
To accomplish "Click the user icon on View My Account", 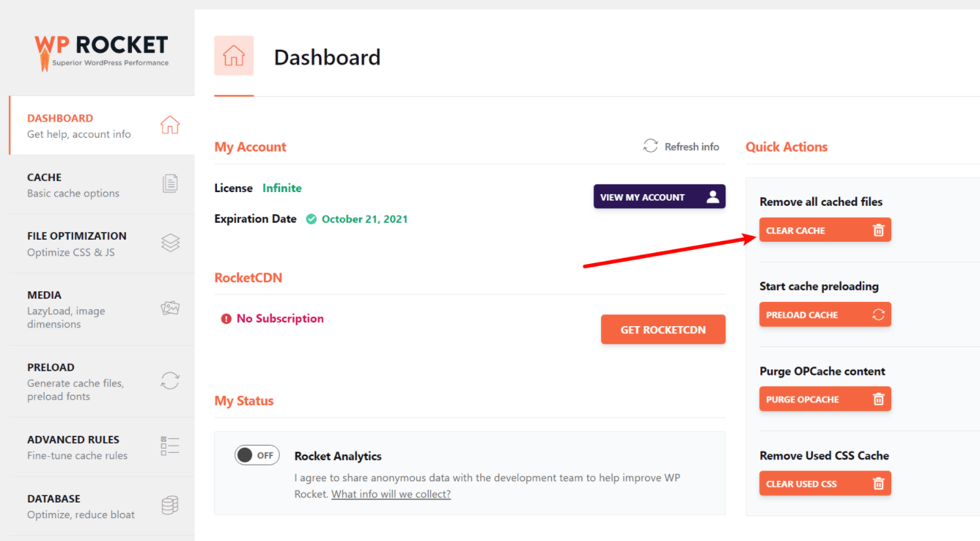I will click(713, 197).
